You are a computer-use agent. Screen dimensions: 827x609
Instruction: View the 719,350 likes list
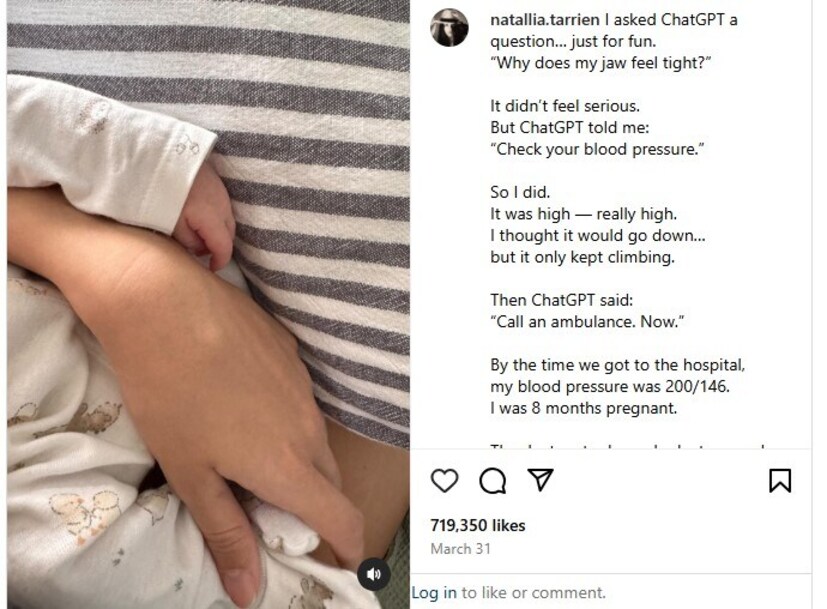[x=478, y=525]
